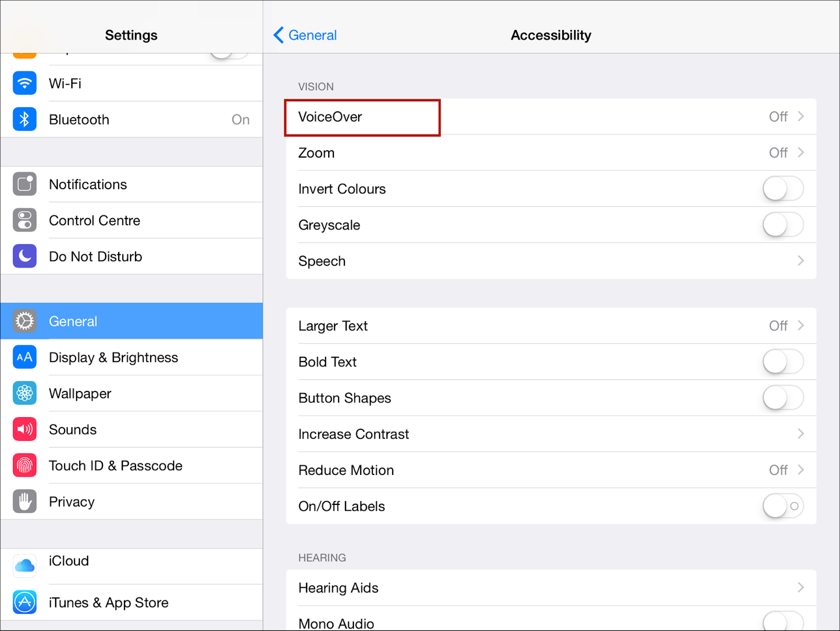Select Display & Brightness in sidebar
The height and width of the screenshot is (631, 840).
(x=113, y=357)
